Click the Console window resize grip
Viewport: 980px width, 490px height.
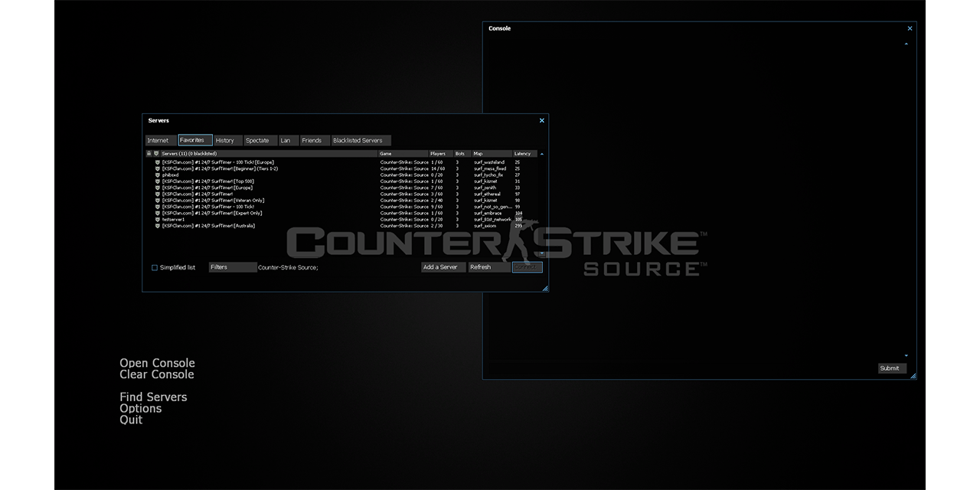(913, 376)
